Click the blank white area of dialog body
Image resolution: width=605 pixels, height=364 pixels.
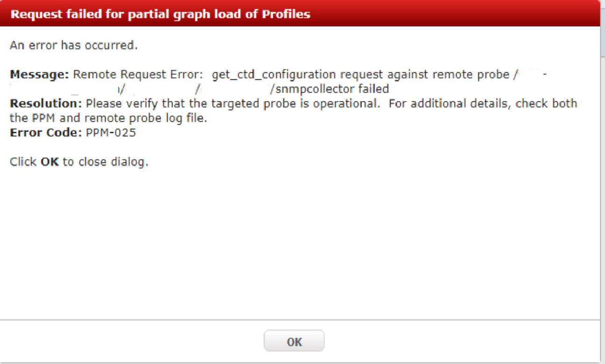[x=299, y=243]
